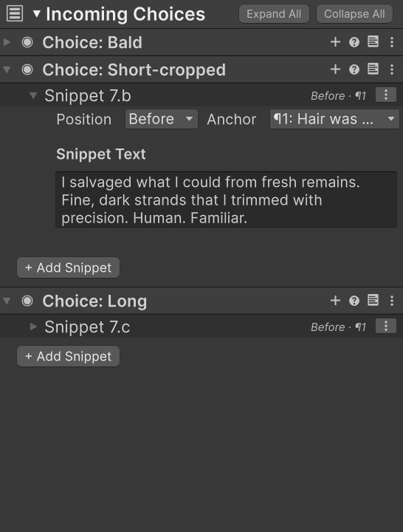Add item with plus on Choice: Bald

point(335,42)
